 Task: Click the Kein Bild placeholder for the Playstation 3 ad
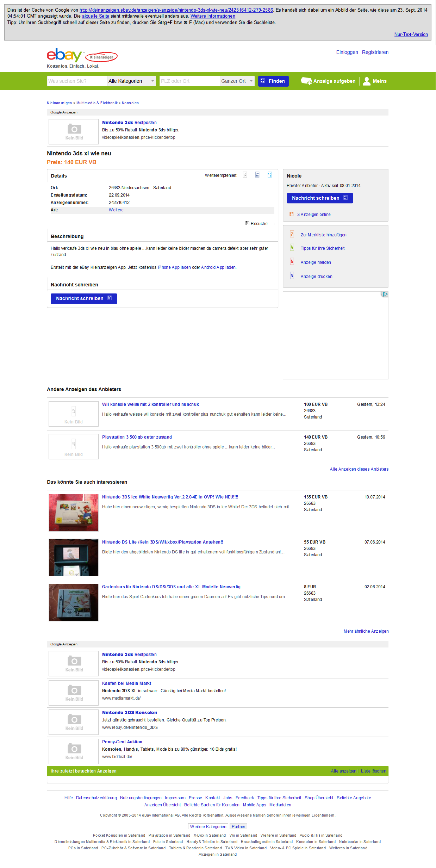[x=74, y=447]
